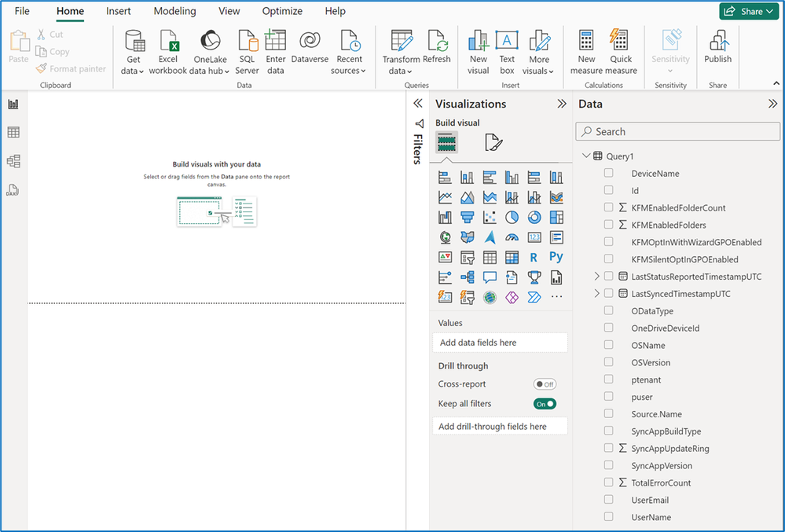Check the UserName field checkbox
Image resolution: width=785 pixels, height=532 pixels.
608,516
